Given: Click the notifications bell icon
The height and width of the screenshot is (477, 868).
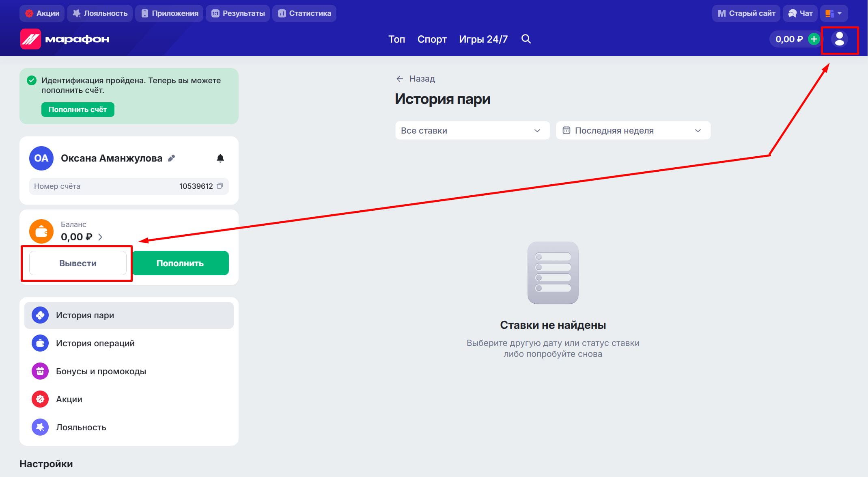Looking at the screenshot, I should (220, 158).
